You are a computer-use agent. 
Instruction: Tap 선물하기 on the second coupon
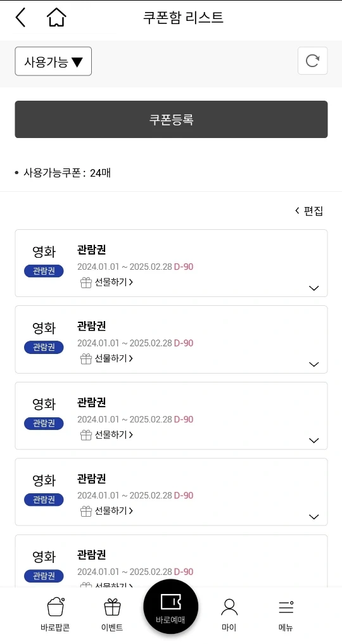[x=107, y=358]
